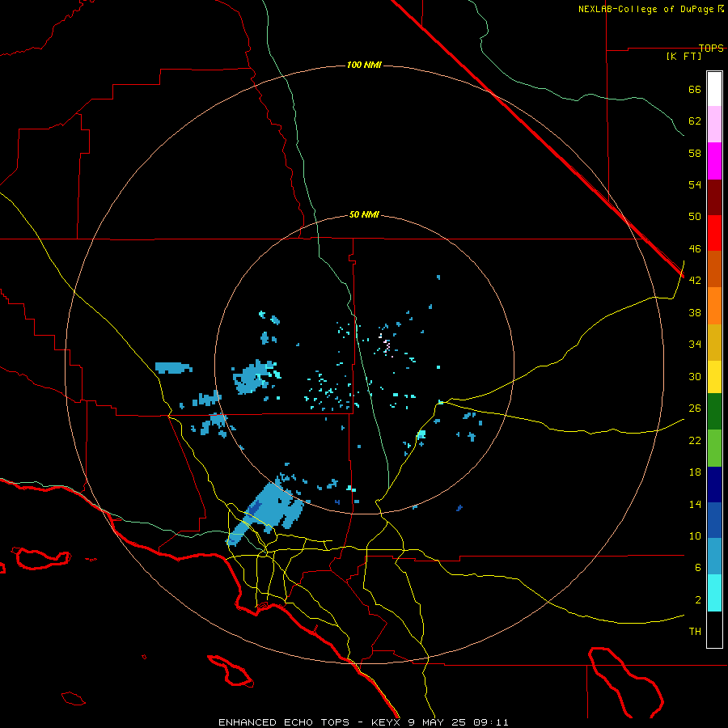728x728 pixels.
Task: Click the '9 MAY 25 09:11' timestamp
Action: (459, 722)
